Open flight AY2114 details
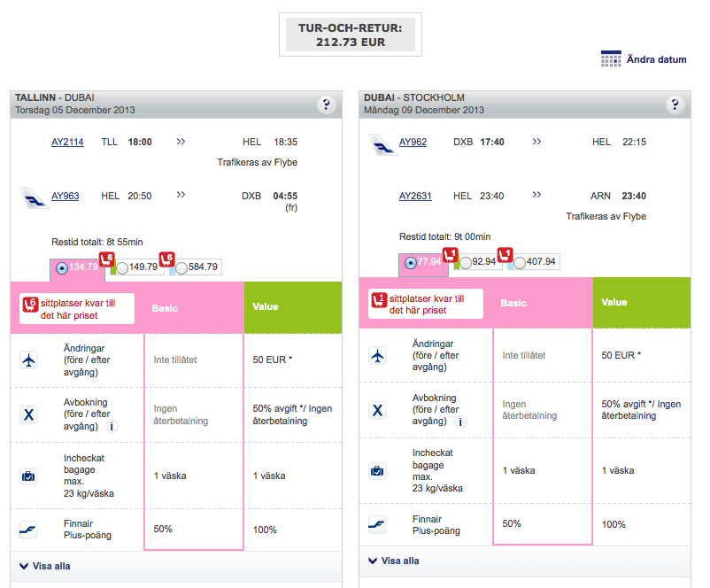This screenshot has height=588, width=710. pyautogui.click(x=67, y=142)
